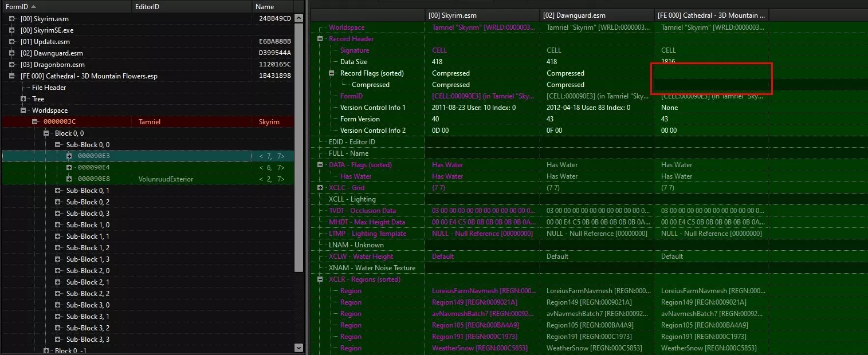Expand [02] Dawnguard.esm in the plugin tree

(12, 53)
